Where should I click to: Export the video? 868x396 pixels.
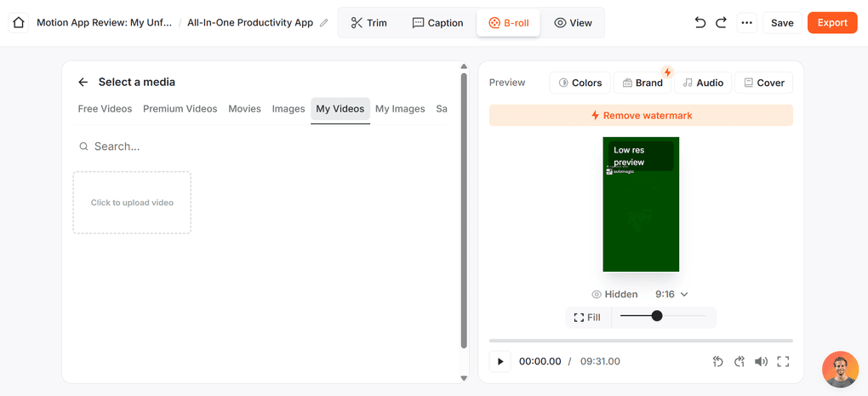click(x=832, y=23)
